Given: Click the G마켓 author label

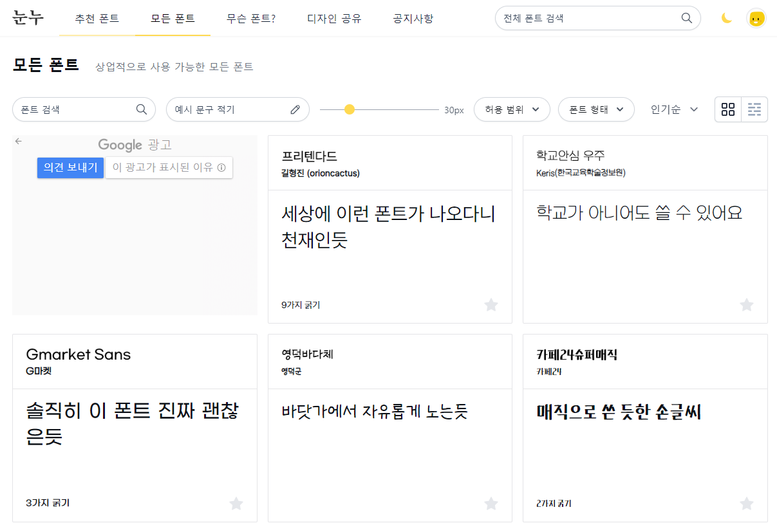Looking at the screenshot, I should [x=39, y=371].
